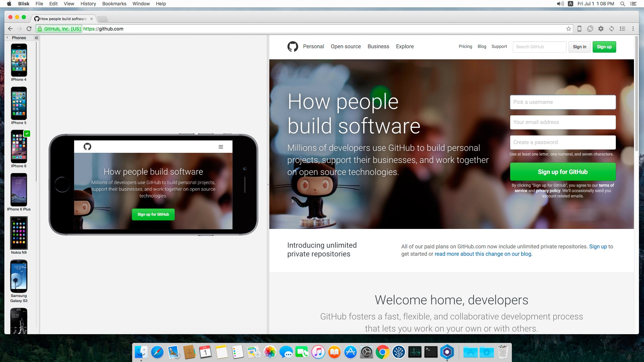Screen dimensions: 644x362
Task: Toggle the checked iPhone 6 device
Action: [19, 147]
